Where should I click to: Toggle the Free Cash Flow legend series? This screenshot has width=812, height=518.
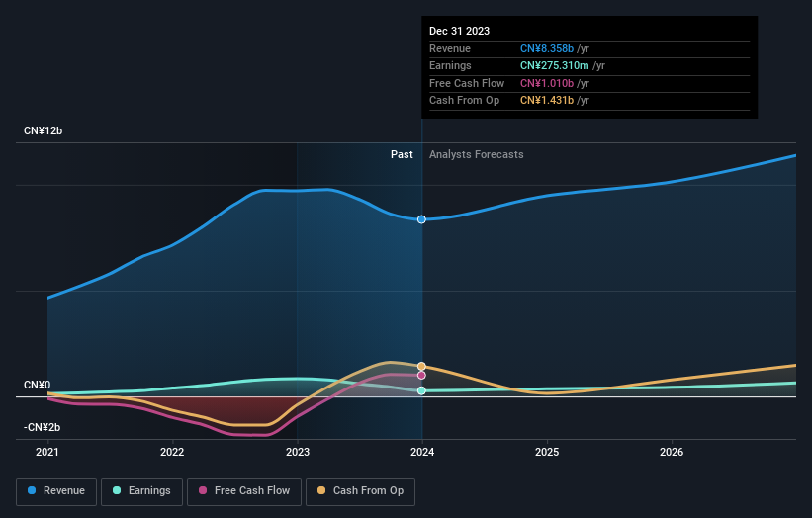tap(244, 491)
